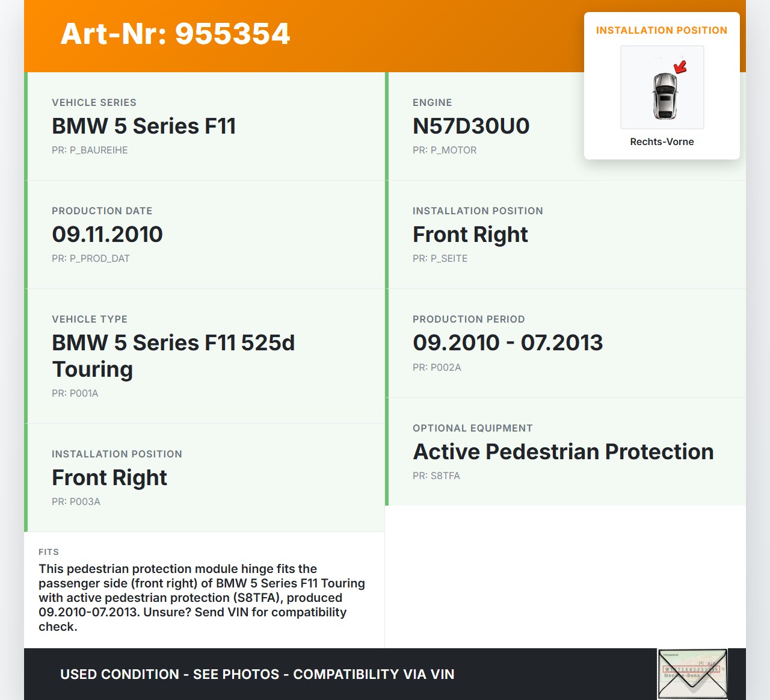This screenshot has width=770, height=700.
Task: Click the Active Pedestrian Protection value
Action: tap(563, 451)
